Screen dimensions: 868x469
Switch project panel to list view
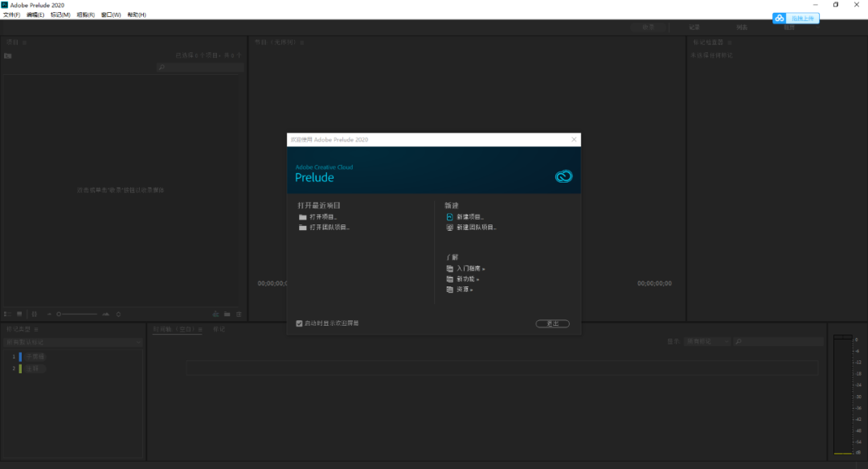pos(7,315)
